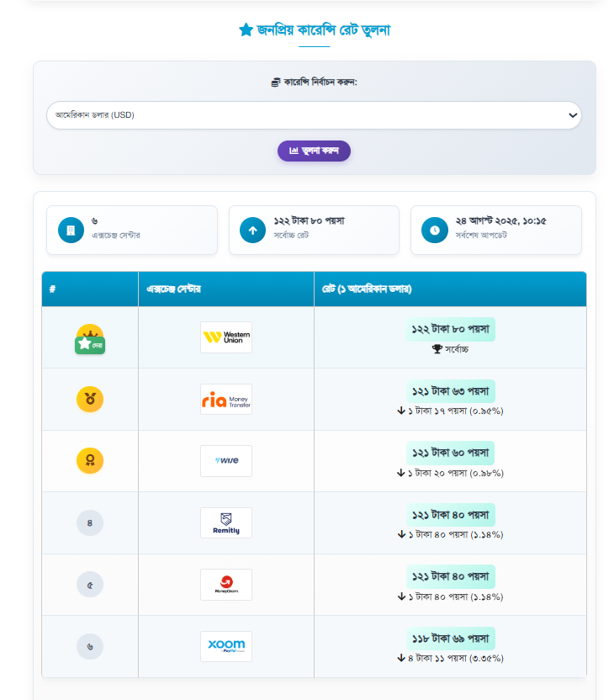Click rank badge number ৬ in Xoom row

point(90,646)
